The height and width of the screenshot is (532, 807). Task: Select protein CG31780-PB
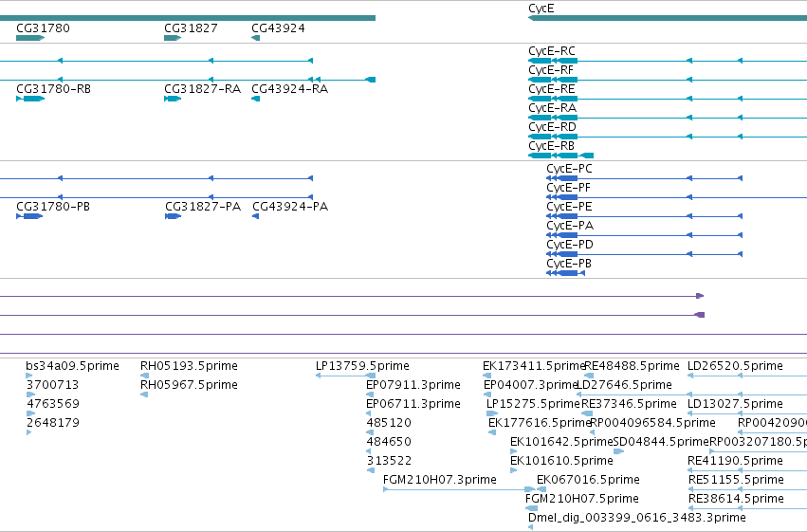53,207
